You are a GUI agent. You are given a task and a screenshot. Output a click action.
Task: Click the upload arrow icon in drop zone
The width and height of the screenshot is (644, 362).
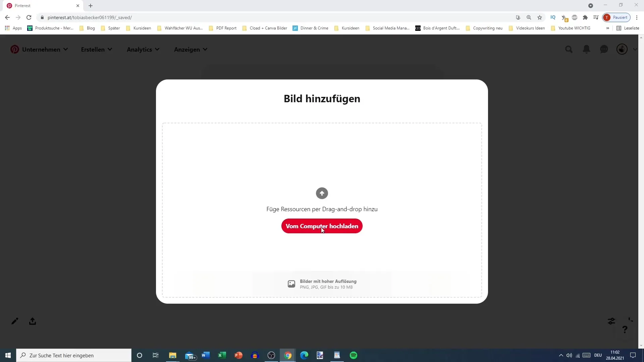pos(322,193)
